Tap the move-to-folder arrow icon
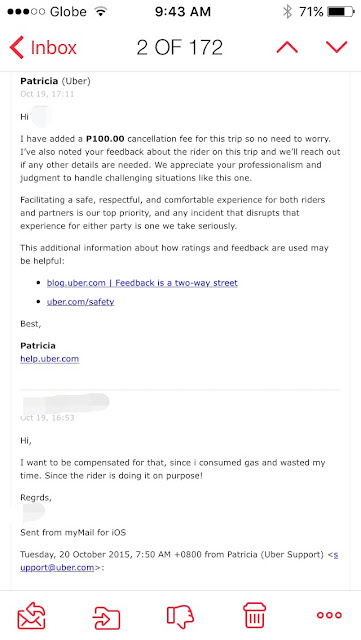 click(107, 616)
